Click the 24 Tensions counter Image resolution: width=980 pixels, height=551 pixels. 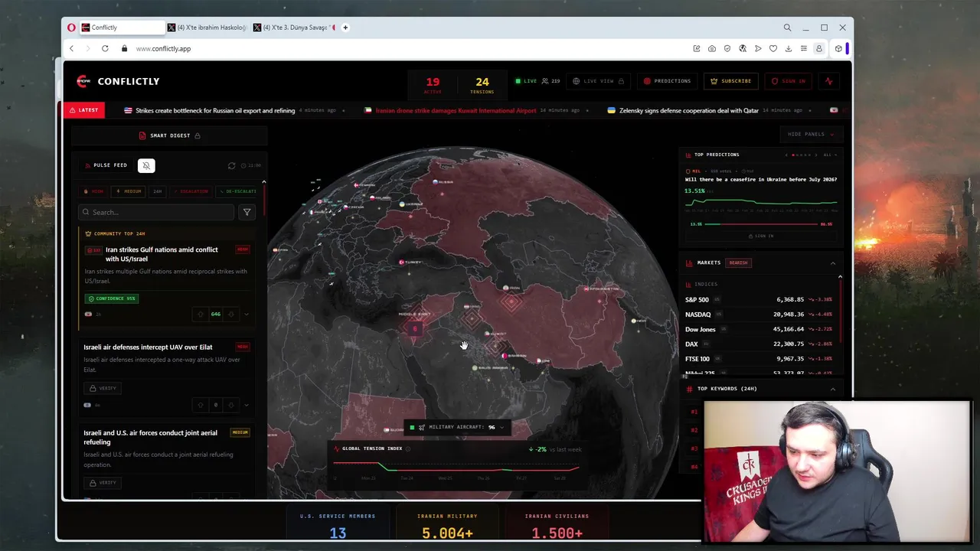pos(482,84)
